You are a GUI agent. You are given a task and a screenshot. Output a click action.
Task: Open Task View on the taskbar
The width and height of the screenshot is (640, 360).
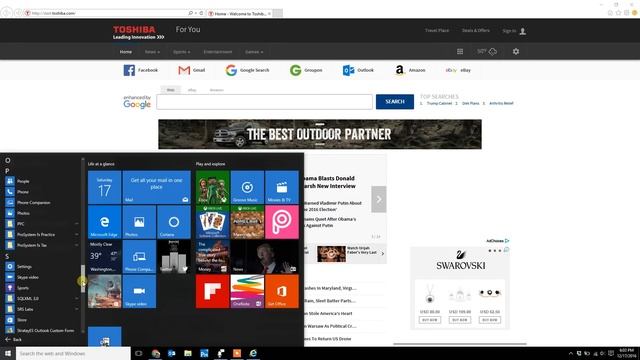[x=139, y=353]
